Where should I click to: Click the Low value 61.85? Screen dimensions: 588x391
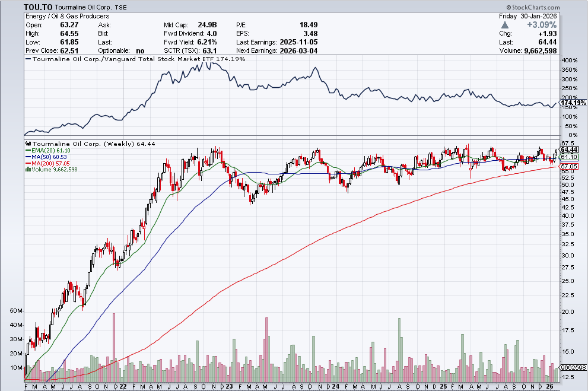[69, 42]
